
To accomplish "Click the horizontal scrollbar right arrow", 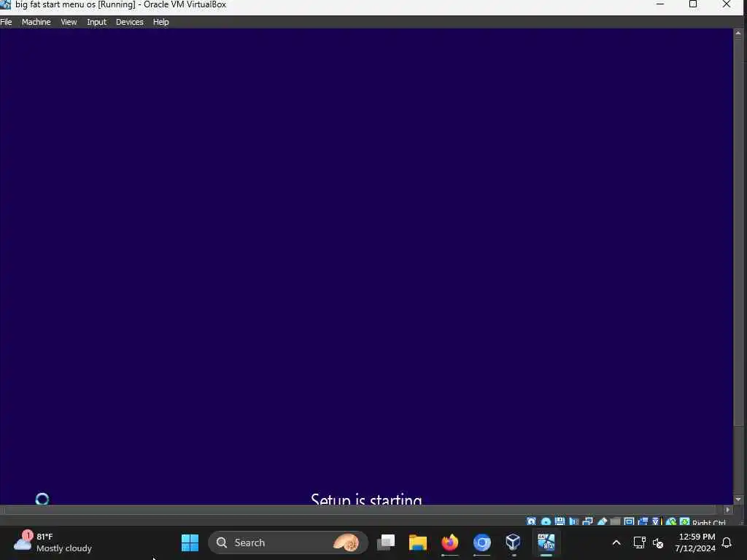I will pos(727,510).
